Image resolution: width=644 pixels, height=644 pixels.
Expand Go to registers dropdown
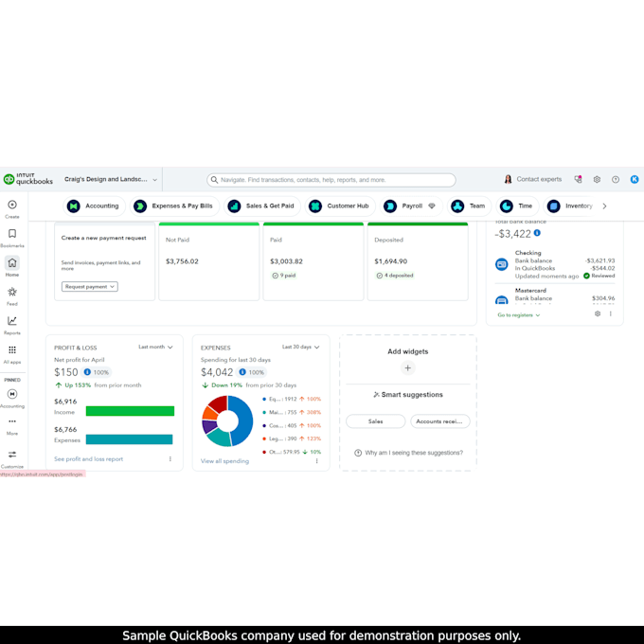[519, 315]
